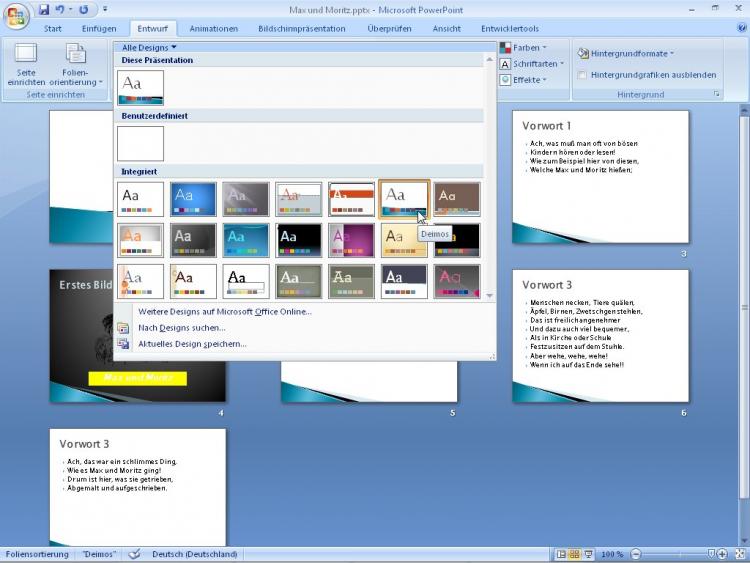
Task: Save the presentation via quick access toolbar
Action: tap(44, 9)
